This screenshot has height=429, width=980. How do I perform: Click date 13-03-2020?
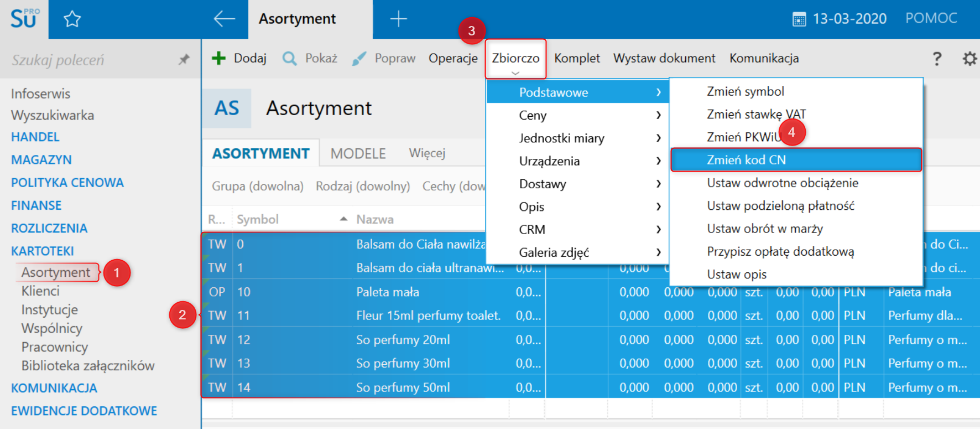(x=849, y=19)
